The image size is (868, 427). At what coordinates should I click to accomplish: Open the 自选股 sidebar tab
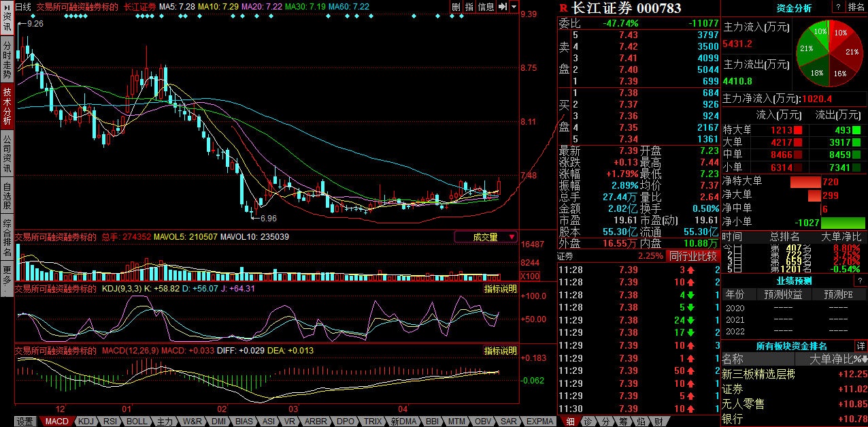pos(6,195)
